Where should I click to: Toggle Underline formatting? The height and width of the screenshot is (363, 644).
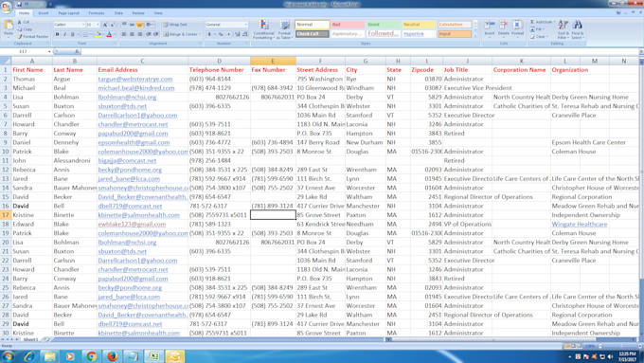72,34
